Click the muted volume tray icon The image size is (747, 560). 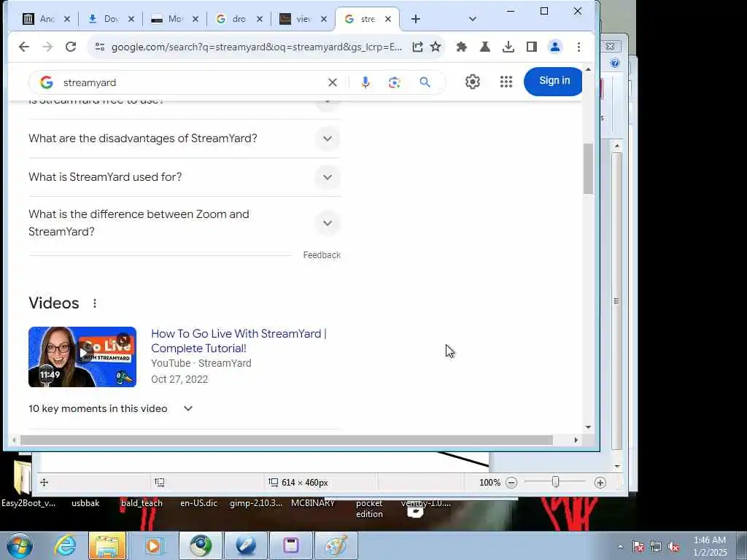(673, 546)
